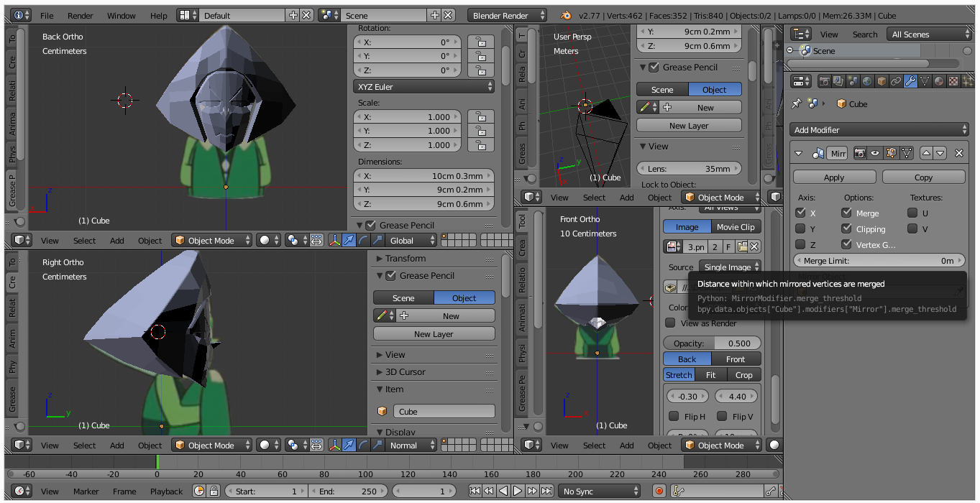Open the Object properties tab cube icon
This screenshot has width=980, height=503.
[881, 81]
